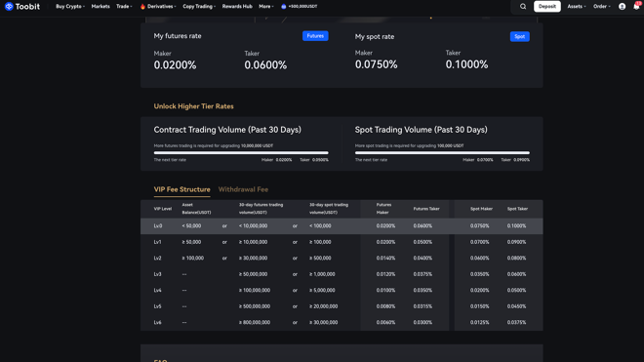644x362 pixels.
Task: Click the Contract Trading Volume progress bar
Action: pyautogui.click(x=241, y=153)
